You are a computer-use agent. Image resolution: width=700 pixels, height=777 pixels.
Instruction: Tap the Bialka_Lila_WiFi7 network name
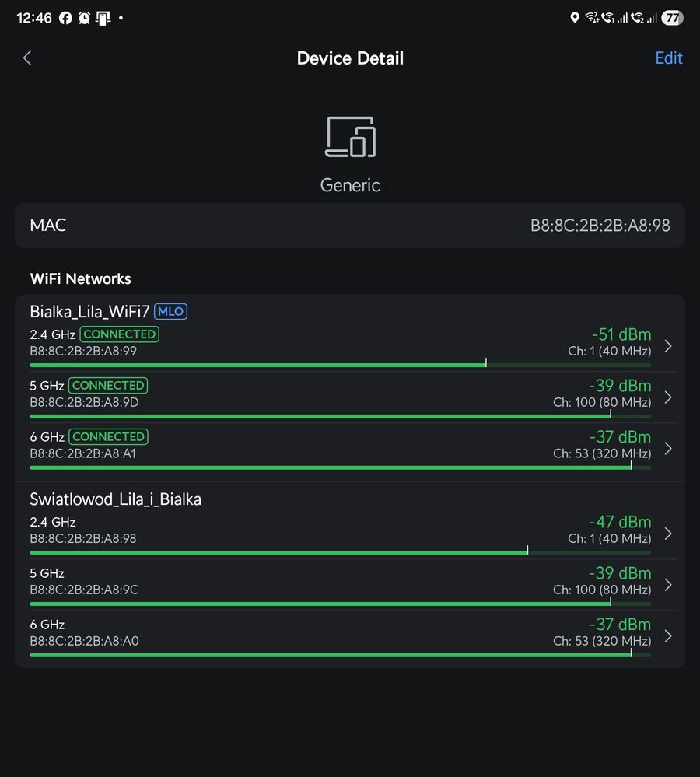click(89, 312)
